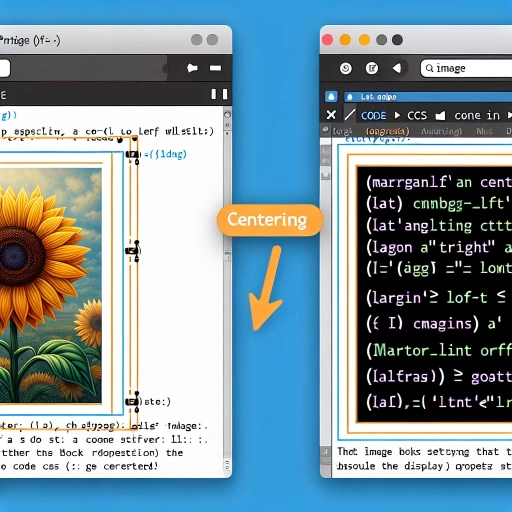Click the top gutter icon in right window
Viewport: 512px width, 512px height.
tap(326, 156)
